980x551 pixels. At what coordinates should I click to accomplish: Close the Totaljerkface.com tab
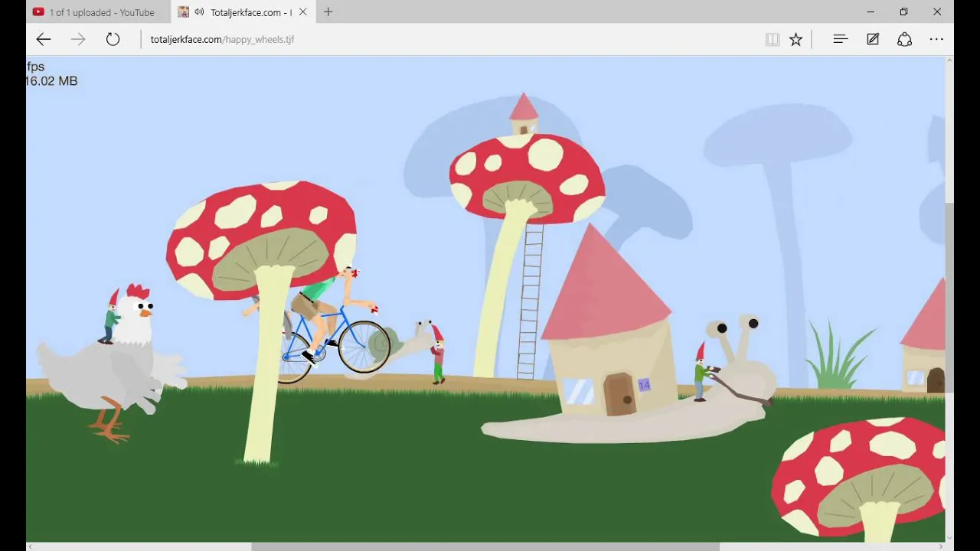(x=303, y=12)
